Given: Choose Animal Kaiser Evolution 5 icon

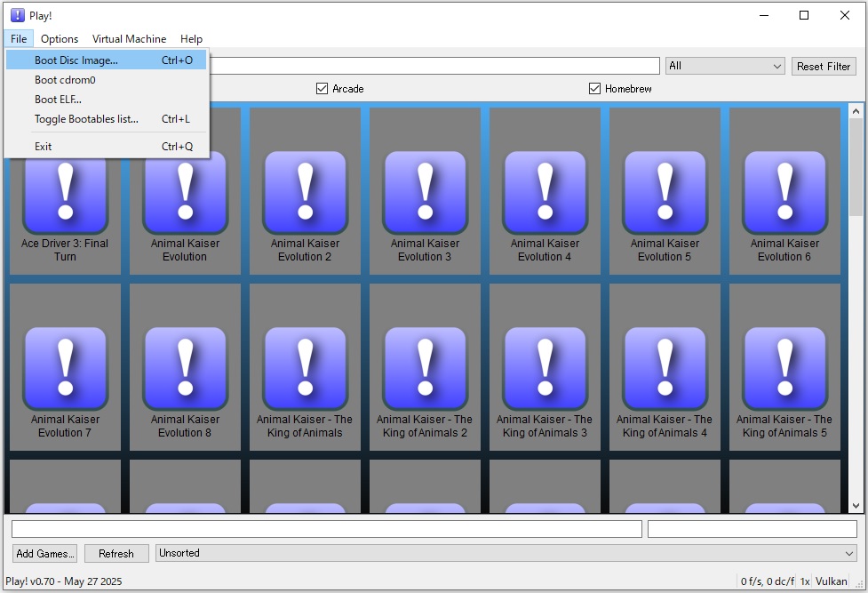Looking at the screenshot, I should click(665, 191).
